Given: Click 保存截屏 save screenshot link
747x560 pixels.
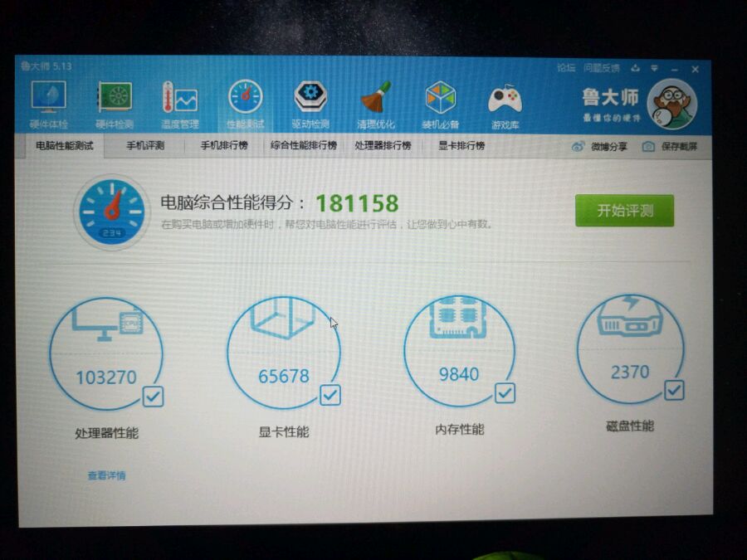Looking at the screenshot, I should [x=679, y=147].
